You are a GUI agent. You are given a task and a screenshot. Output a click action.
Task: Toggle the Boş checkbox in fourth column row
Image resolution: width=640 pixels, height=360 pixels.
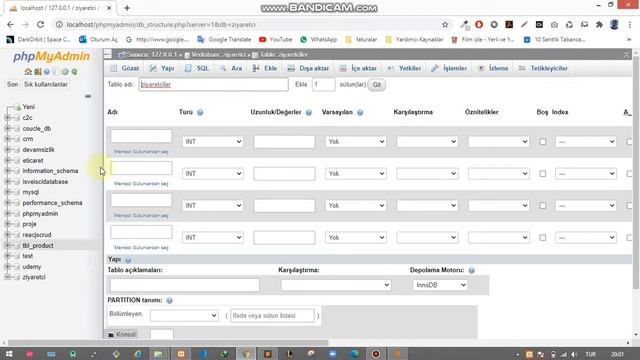click(542, 238)
